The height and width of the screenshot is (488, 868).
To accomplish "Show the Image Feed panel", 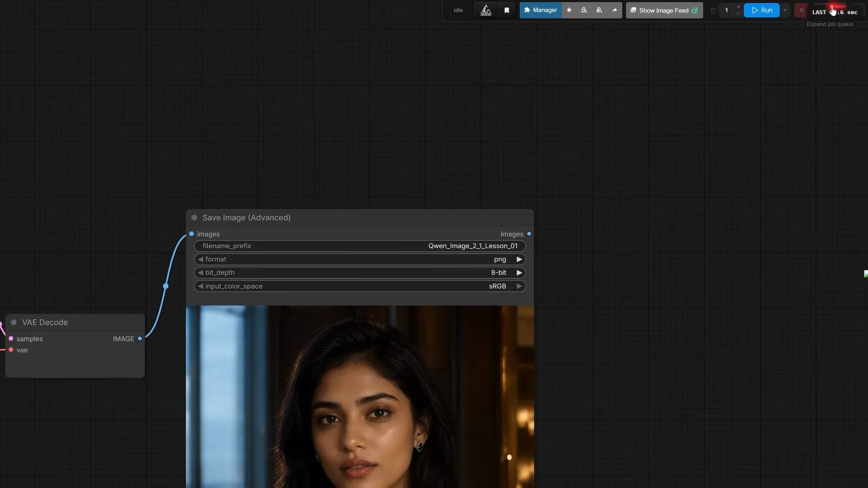I will (664, 10).
